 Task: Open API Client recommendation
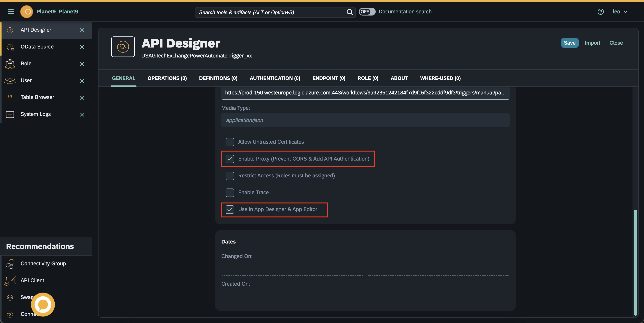[32, 280]
